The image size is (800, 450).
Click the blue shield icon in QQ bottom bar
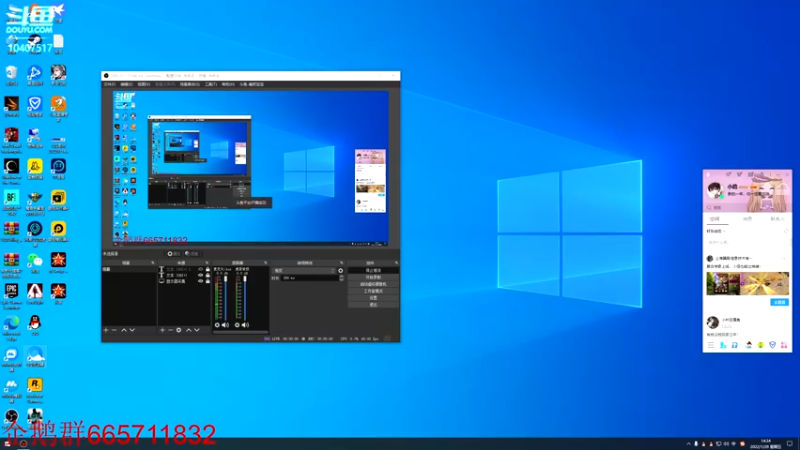point(772,345)
